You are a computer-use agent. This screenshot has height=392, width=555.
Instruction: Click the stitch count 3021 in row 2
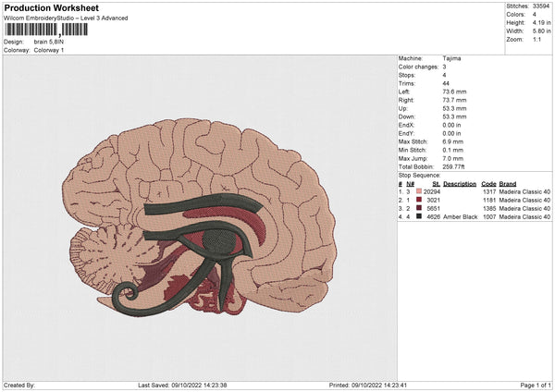point(434,201)
